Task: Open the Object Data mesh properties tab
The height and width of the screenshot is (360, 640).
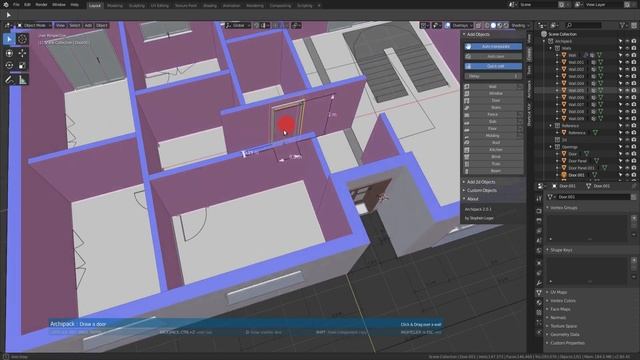Action: point(539,293)
